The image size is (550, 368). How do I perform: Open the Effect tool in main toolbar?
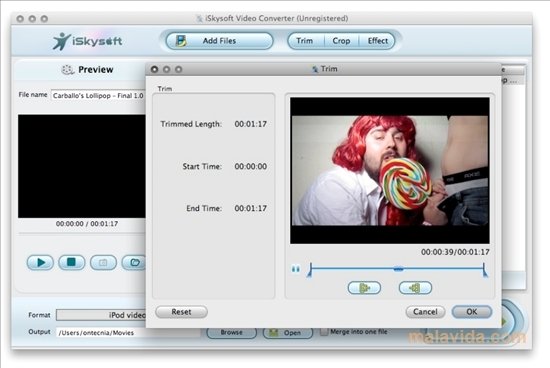(377, 41)
